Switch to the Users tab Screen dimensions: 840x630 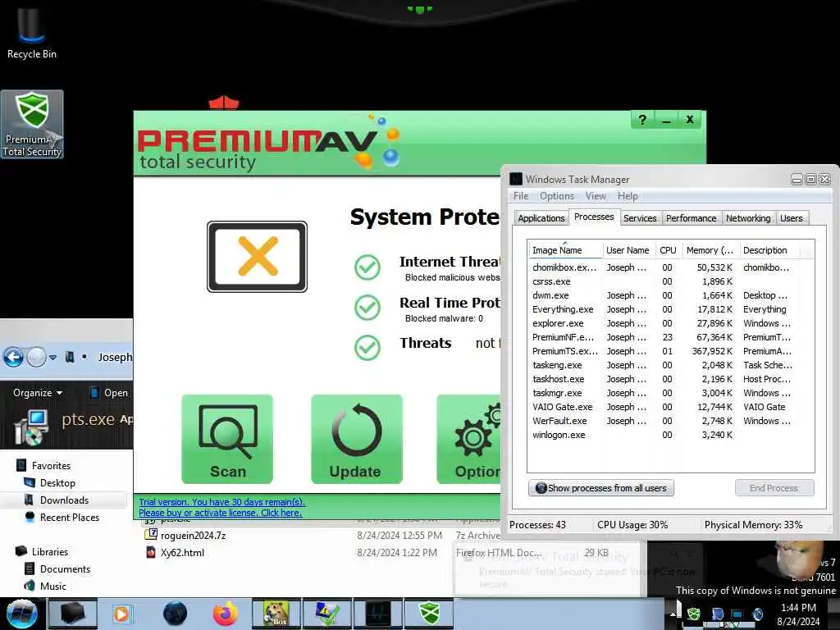tap(792, 218)
